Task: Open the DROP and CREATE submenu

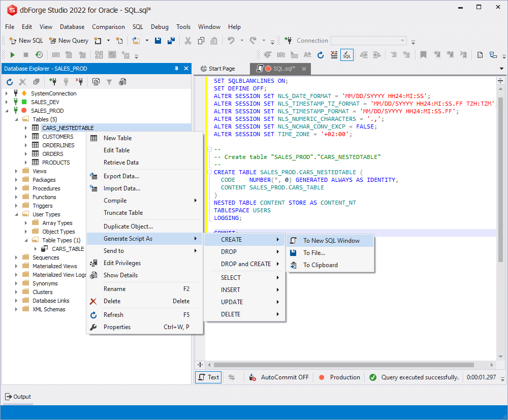Action: pyautogui.click(x=245, y=264)
